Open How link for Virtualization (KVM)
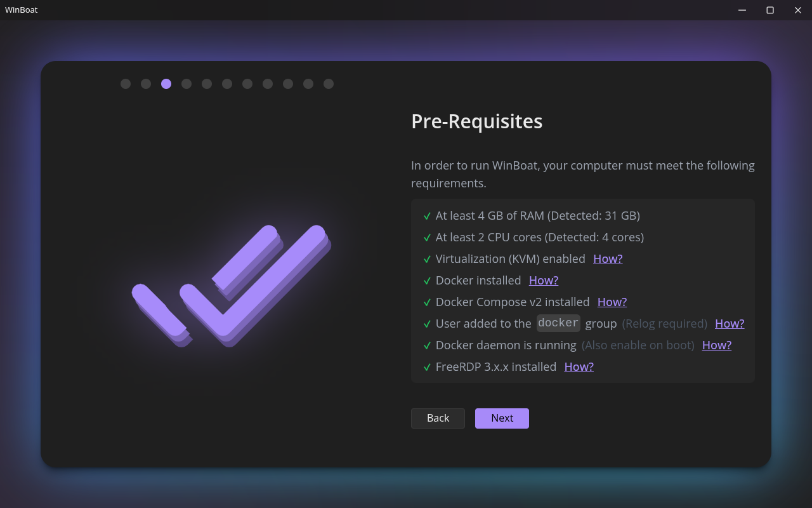Viewport: 812px width, 508px height. pyautogui.click(x=608, y=258)
